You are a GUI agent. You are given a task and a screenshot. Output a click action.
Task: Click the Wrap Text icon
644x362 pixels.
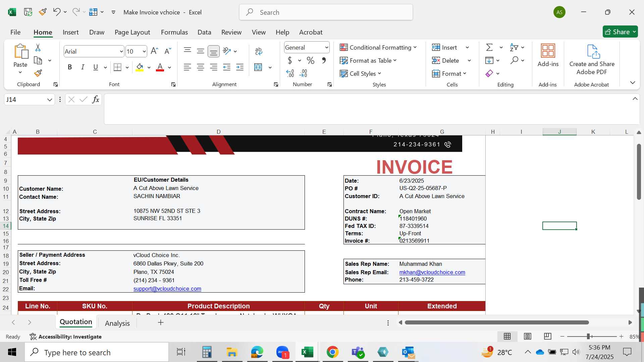coord(259,51)
